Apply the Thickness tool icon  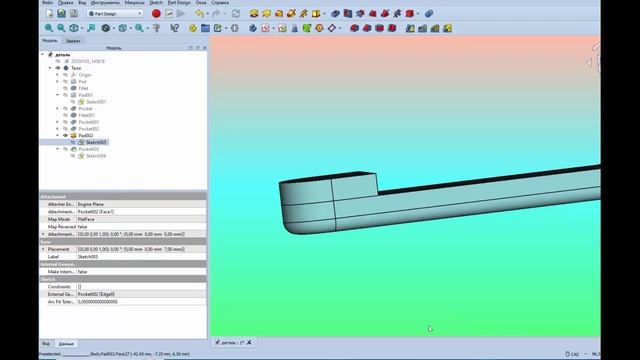coord(392,28)
